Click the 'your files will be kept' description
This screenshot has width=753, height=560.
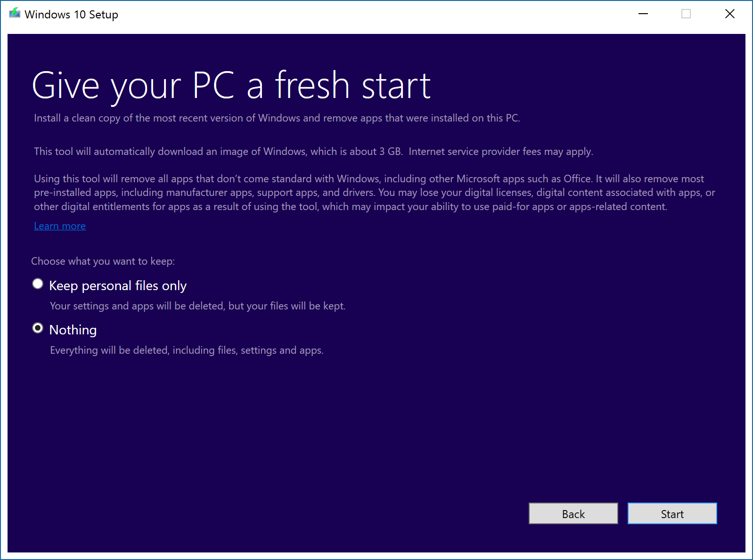pos(197,306)
